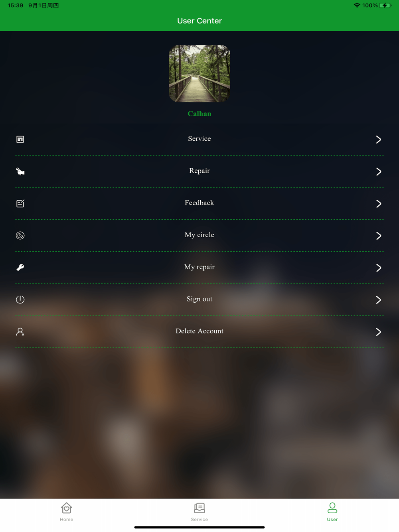The height and width of the screenshot is (532, 399).
Task: Tap the forest bridge profile picture
Action: coord(199,73)
